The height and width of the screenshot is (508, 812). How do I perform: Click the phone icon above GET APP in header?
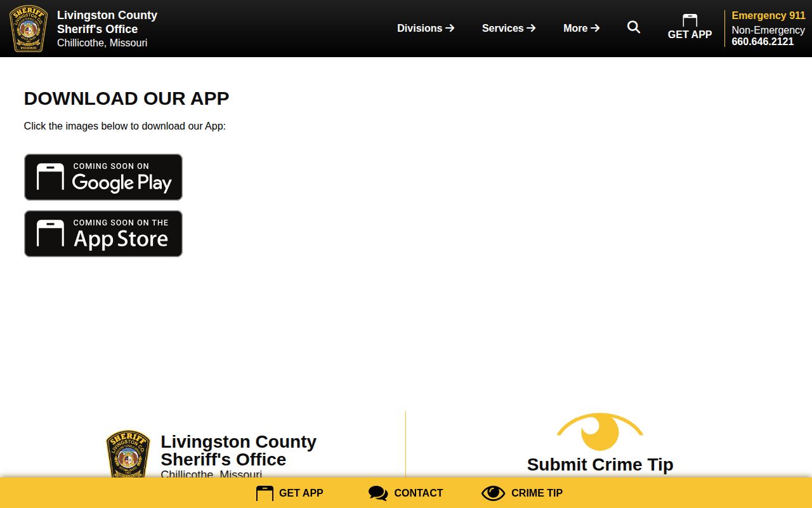690,20
